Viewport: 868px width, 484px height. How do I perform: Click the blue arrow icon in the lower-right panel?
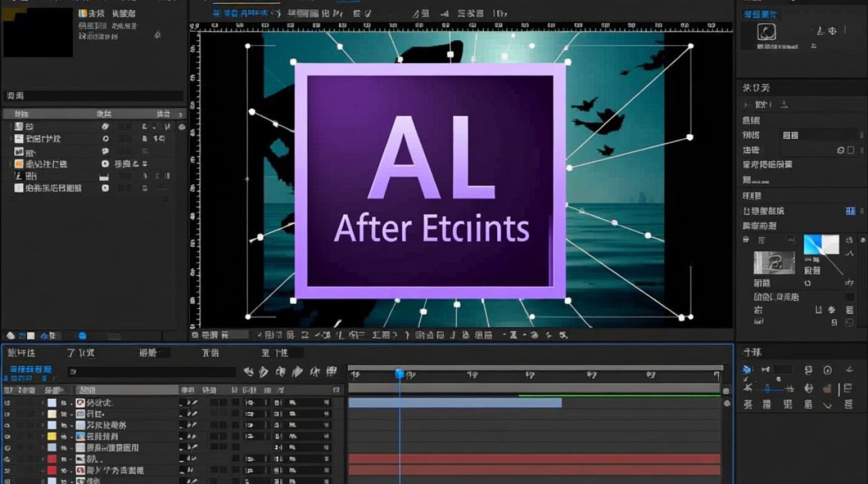[x=747, y=370]
